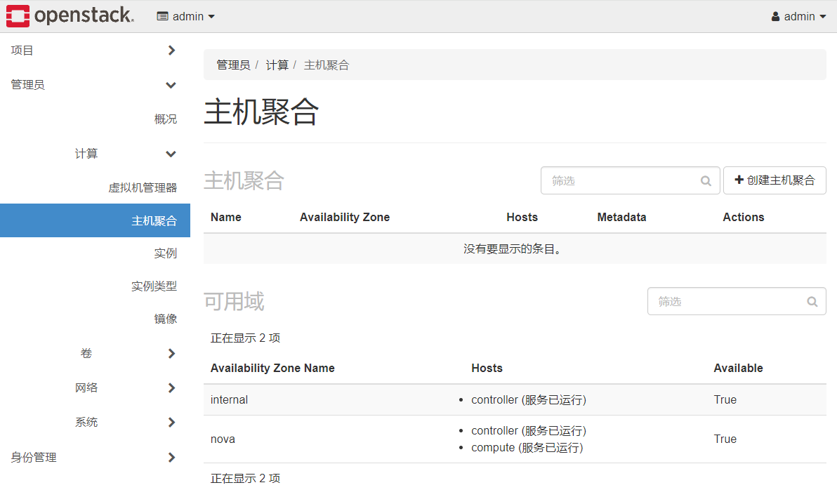Screen dimensions: 837x504
Task: Click the 创建主机聚合 button
Action: coord(775,180)
